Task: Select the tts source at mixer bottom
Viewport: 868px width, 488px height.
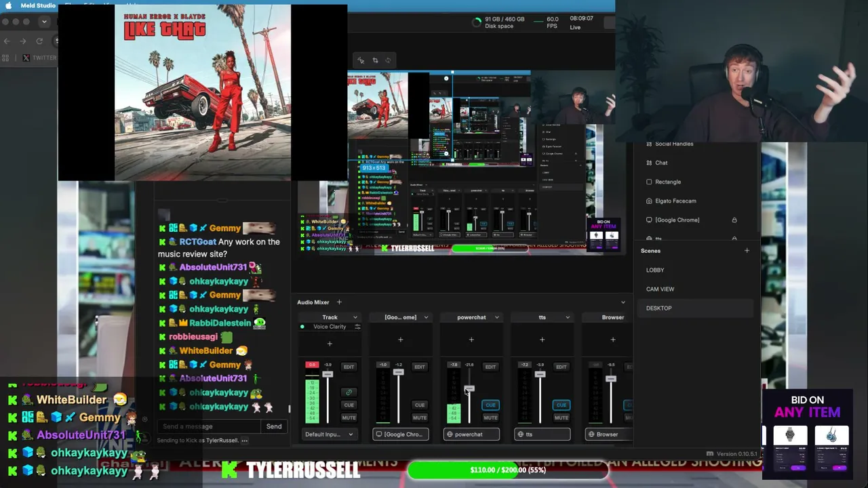Action: coord(542,434)
